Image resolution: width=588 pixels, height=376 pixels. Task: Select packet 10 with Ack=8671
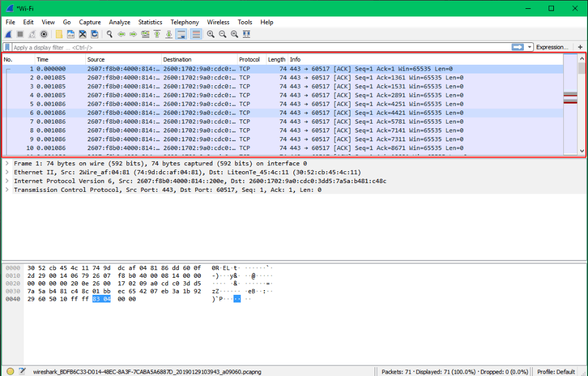283,148
